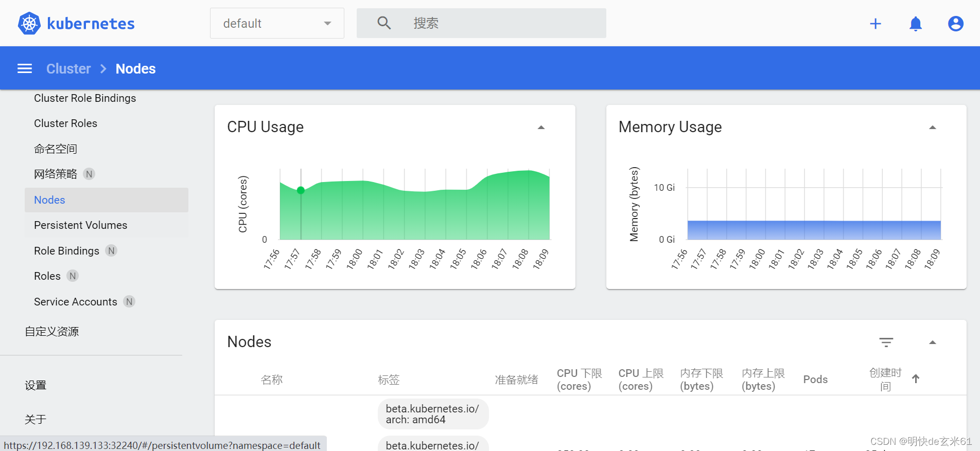The height and width of the screenshot is (451, 980).
Task: Collapse the CPU Usage card
Action: 541,127
